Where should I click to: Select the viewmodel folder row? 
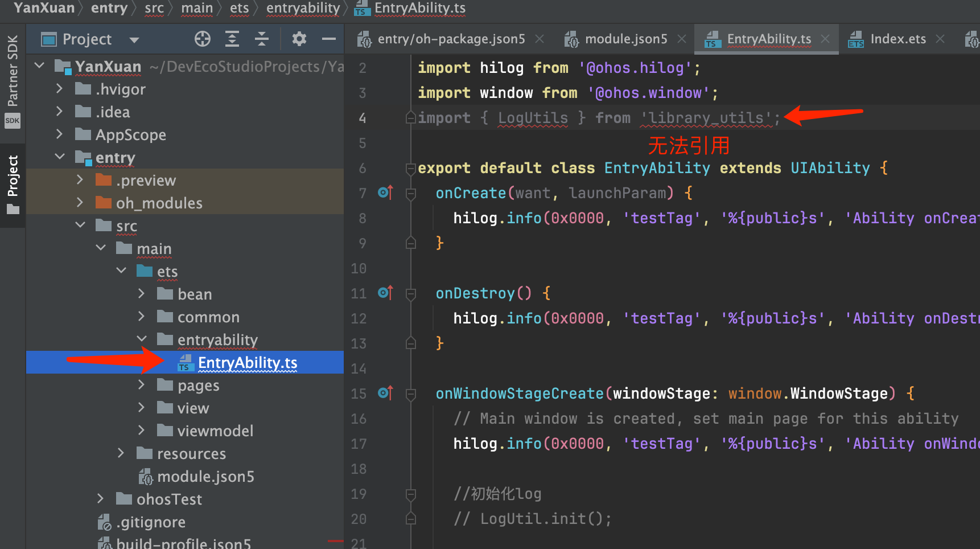pos(185,431)
